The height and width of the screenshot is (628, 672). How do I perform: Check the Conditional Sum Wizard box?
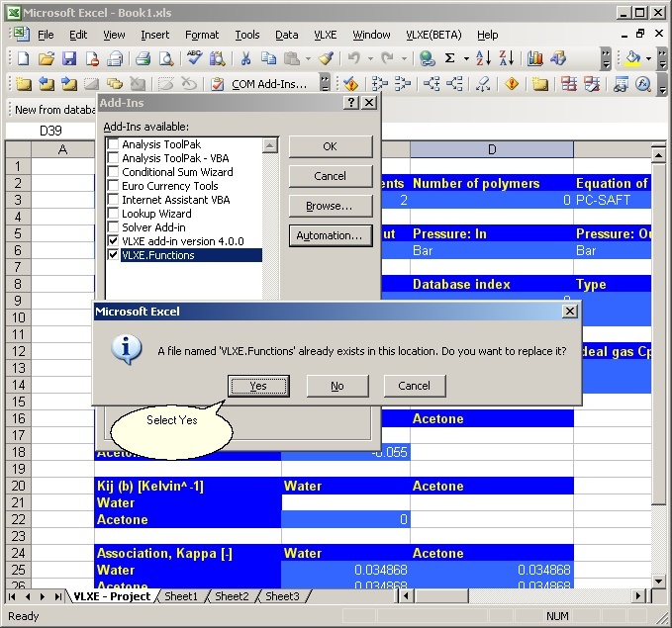(x=113, y=172)
